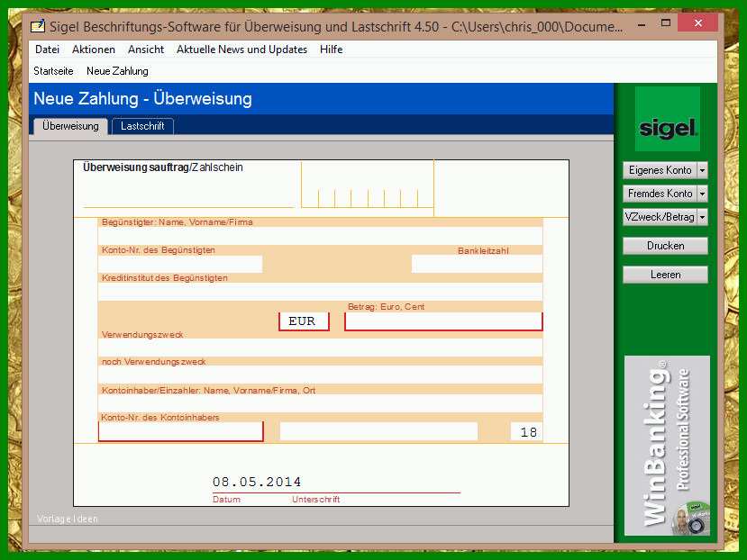Click the EUR currency box
The width and height of the screenshot is (747, 560).
(x=304, y=321)
